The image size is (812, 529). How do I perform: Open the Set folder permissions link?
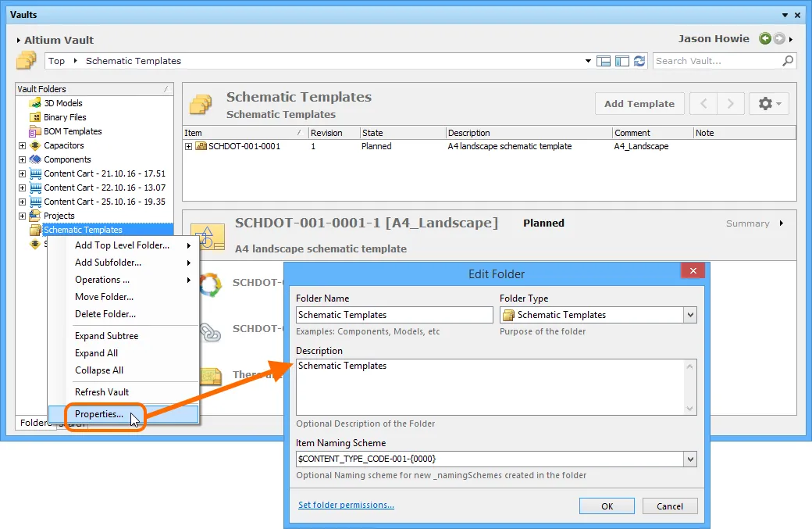(346, 505)
